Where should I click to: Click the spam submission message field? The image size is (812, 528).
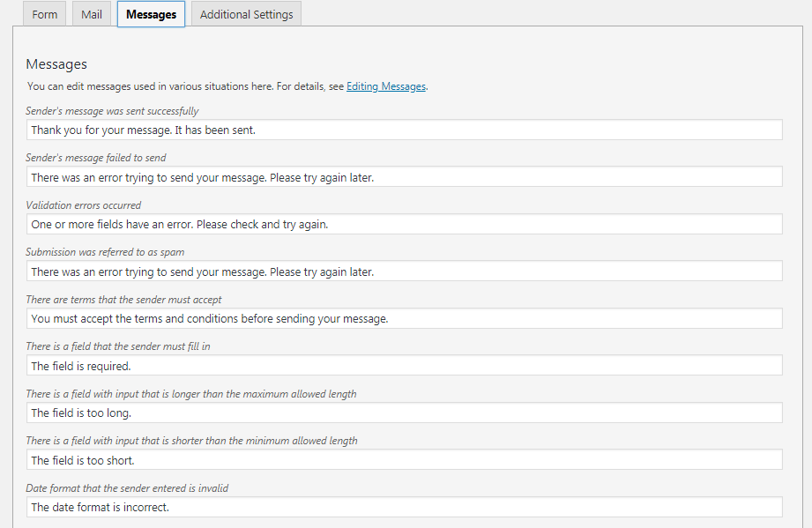pyautogui.click(x=404, y=271)
